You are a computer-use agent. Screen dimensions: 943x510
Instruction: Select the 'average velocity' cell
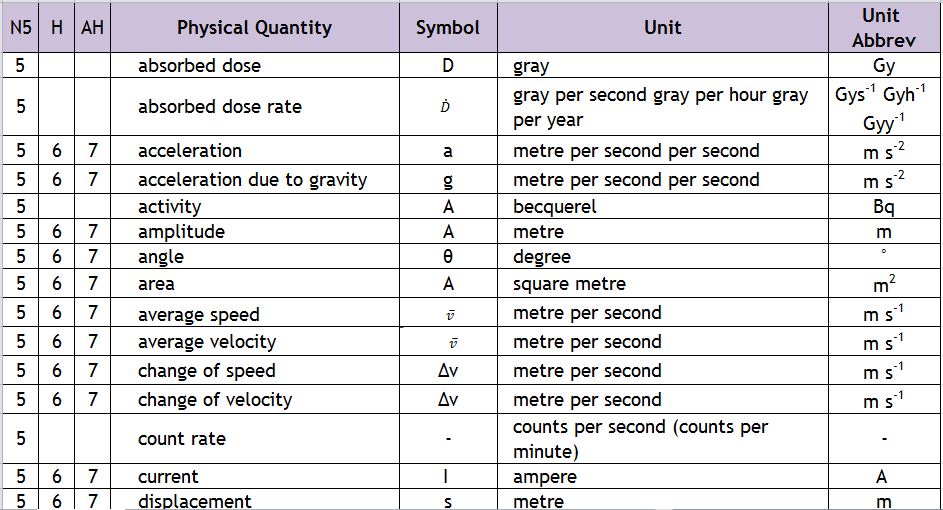254,342
